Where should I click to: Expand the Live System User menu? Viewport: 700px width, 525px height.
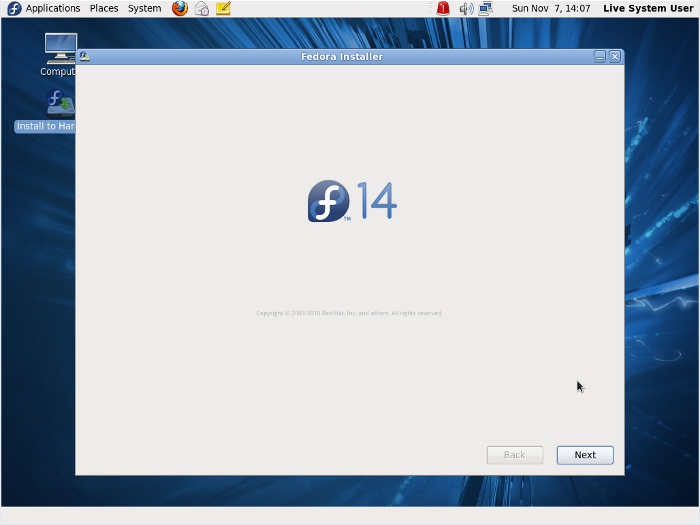click(x=647, y=8)
